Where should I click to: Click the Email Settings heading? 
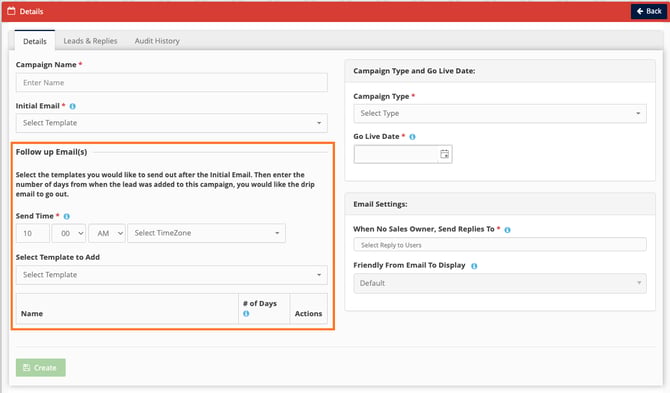tap(380, 204)
